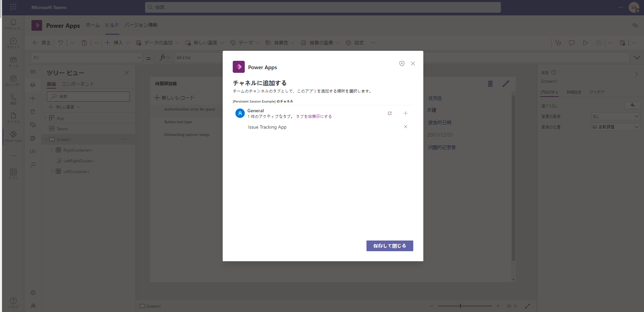Screen dimensions: 644x312
Task: Remove Issue Tracking App tab
Action: (x=406, y=127)
